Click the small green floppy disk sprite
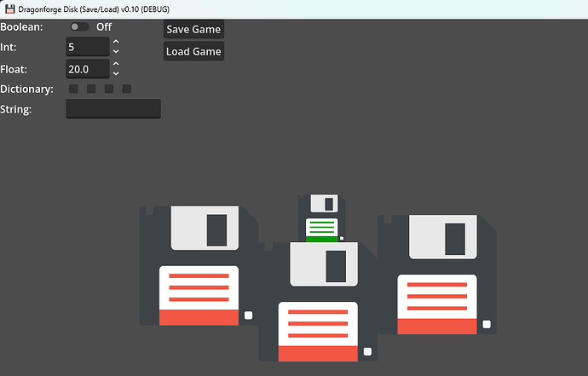The height and width of the screenshot is (376, 588). tap(322, 218)
